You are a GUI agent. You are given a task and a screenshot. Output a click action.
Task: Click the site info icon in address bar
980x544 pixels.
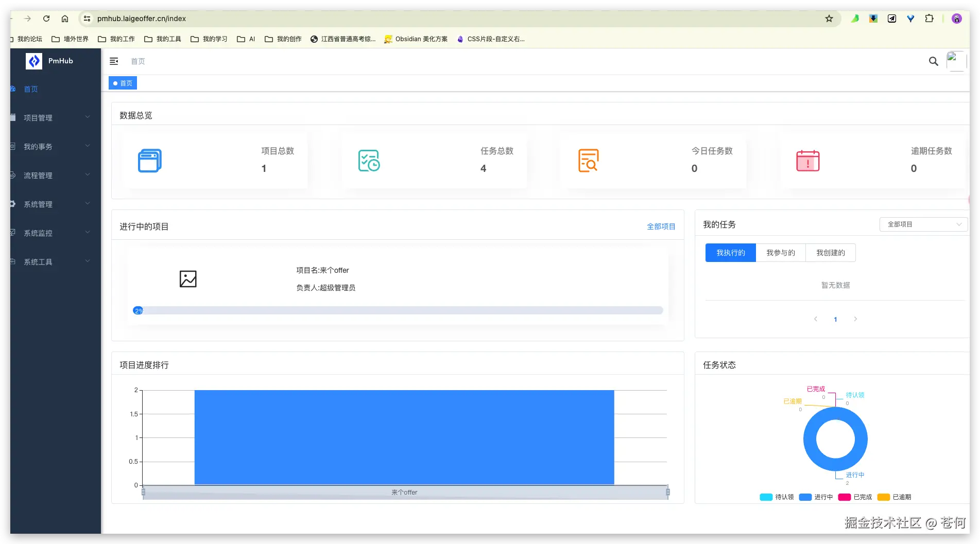(x=87, y=19)
